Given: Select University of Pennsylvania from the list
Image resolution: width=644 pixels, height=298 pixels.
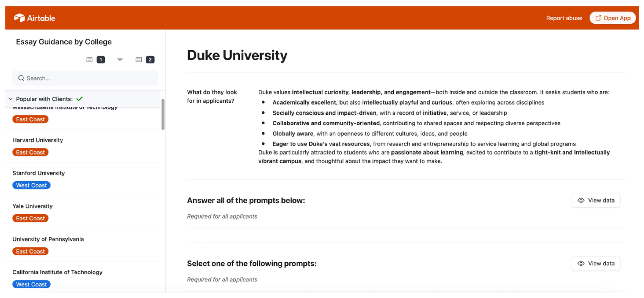Looking at the screenshot, I should click(x=48, y=239).
